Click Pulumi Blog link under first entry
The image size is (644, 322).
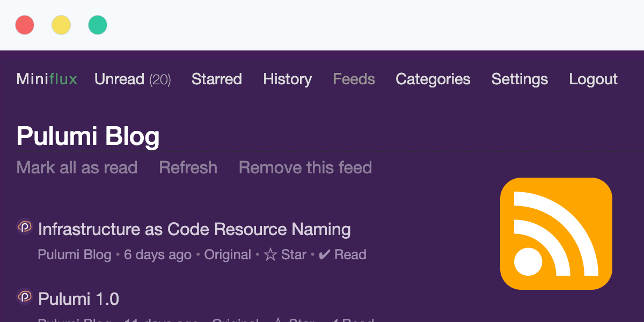point(75,254)
